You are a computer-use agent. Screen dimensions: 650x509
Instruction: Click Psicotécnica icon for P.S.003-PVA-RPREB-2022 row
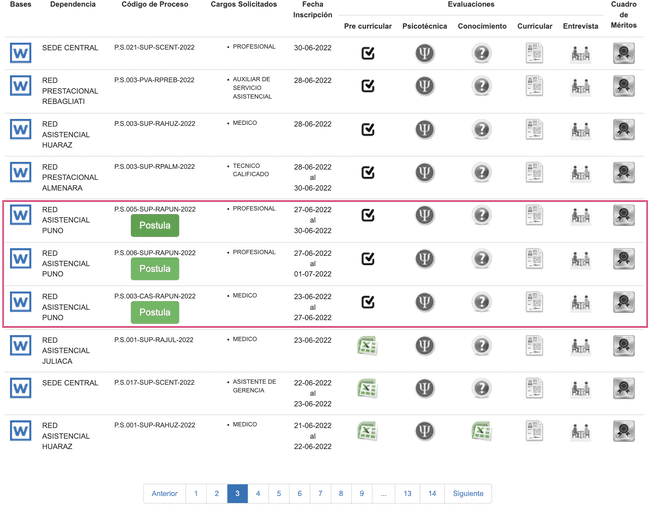[425, 86]
